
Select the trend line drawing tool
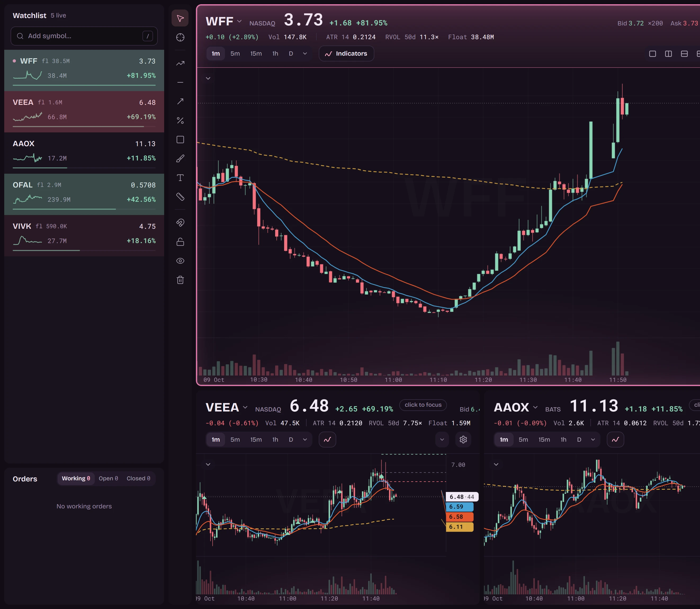[x=180, y=63]
